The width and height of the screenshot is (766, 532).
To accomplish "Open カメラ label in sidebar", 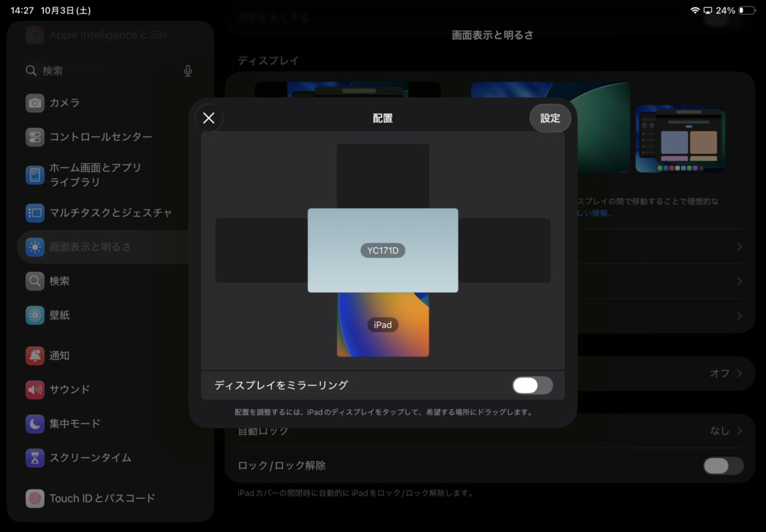I will click(64, 103).
